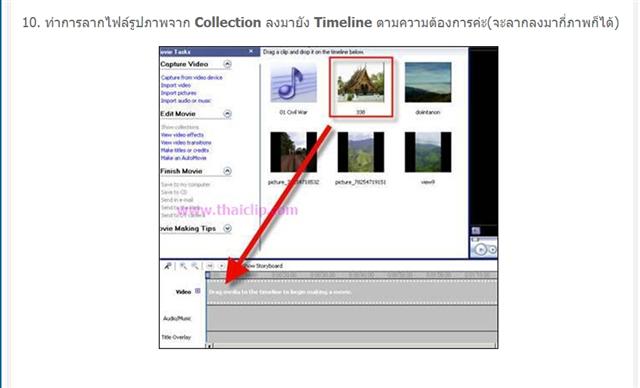640x388 pixels.
Task: Select the highlighted temple picture clip
Action: 361,87
